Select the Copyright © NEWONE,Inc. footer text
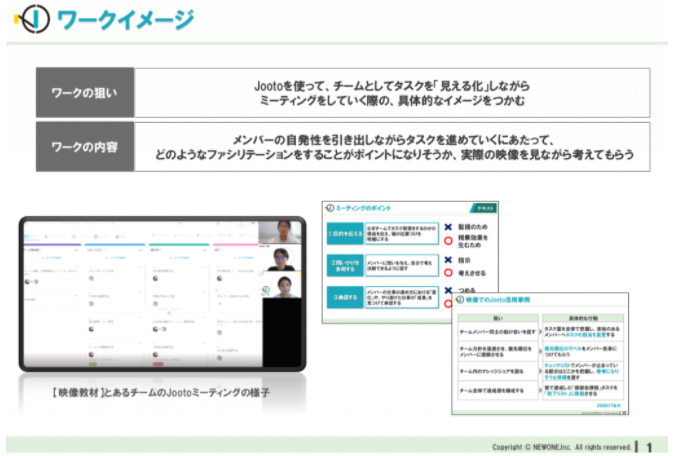 point(561,447)
